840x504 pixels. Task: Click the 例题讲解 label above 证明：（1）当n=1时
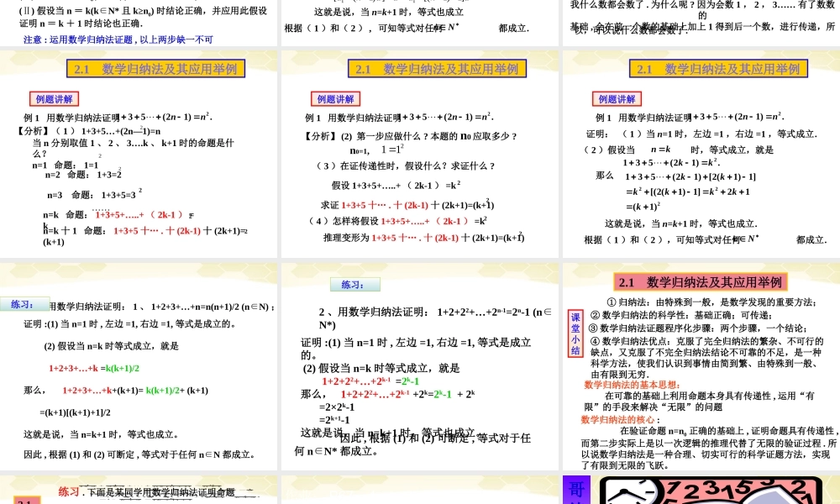coord(617,99)
